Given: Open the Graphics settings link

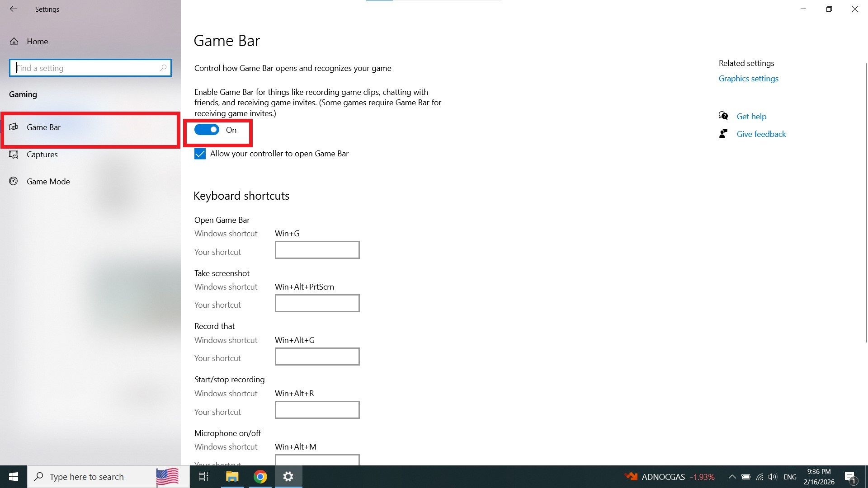Looking at the screenshot, I should tap(748, 78).
